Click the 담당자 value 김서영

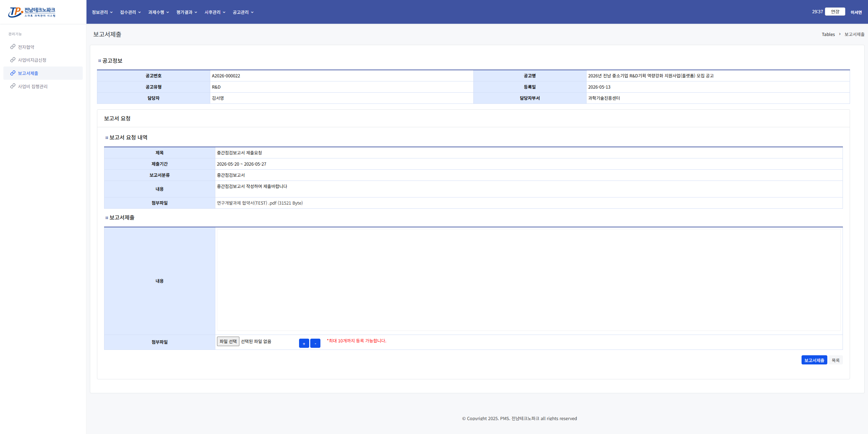click(x=218, y=98)
